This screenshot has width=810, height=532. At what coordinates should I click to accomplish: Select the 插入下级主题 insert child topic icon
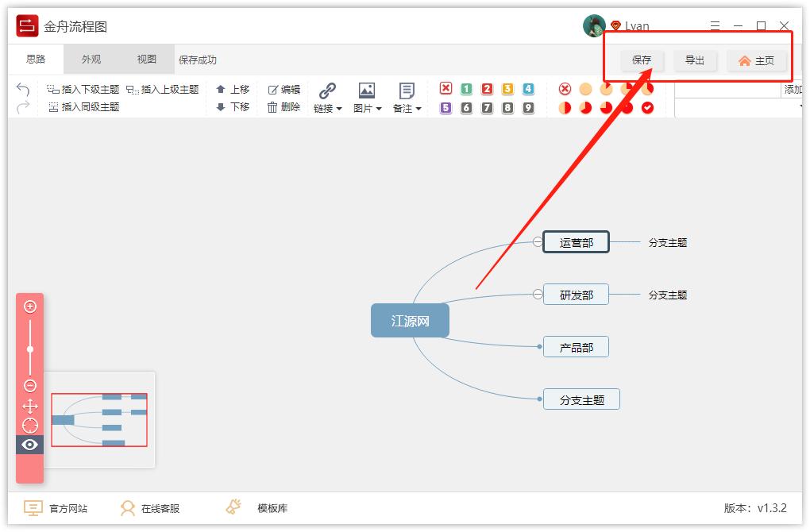[51, 90]
